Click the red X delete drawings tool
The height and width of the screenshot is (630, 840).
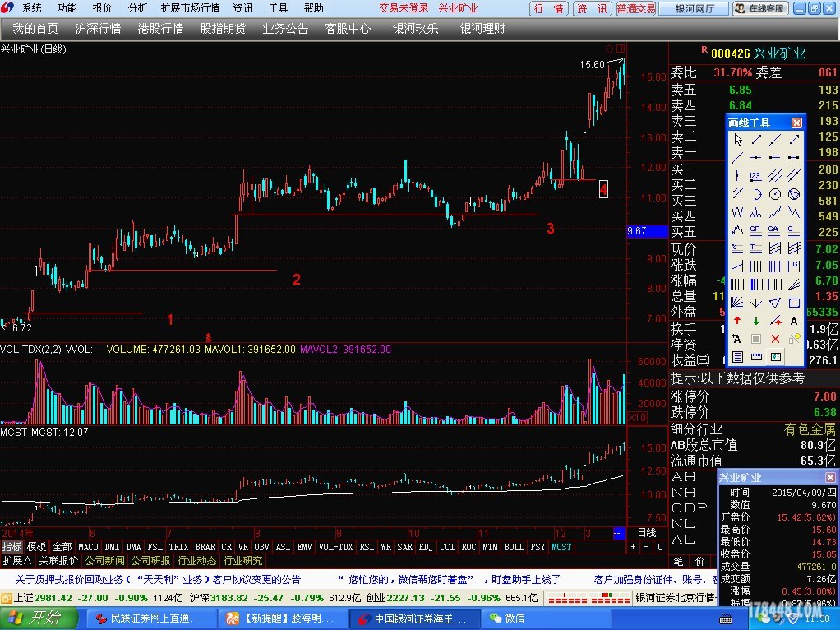coord(775,338)
